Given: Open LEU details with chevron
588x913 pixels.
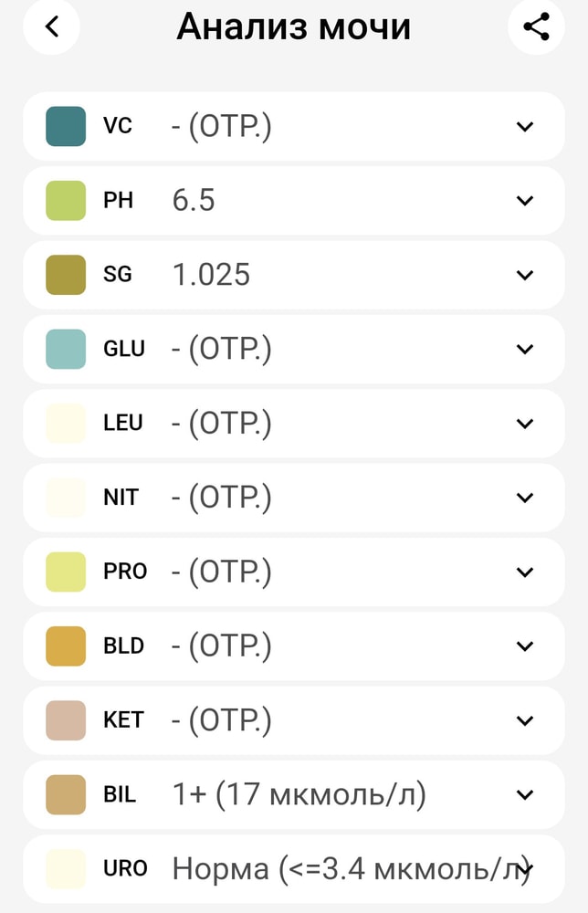Looking at the screenshot, I should (x=524, y=424).
